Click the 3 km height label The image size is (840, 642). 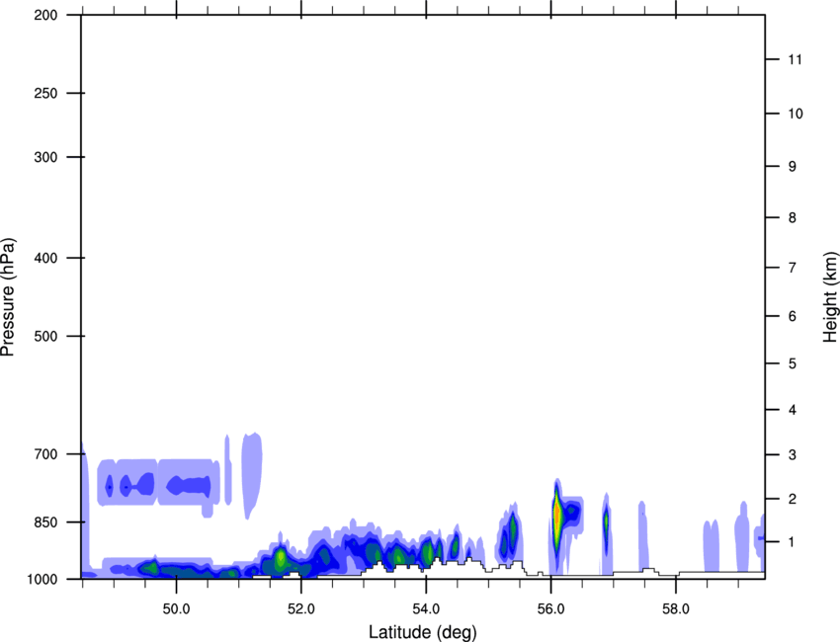point(792,454)
